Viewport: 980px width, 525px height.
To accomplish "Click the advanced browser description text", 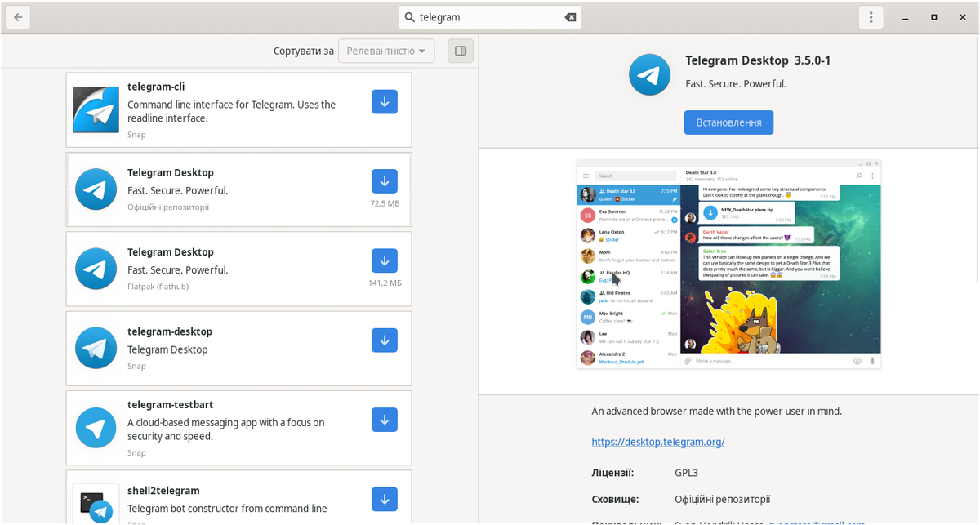I will point(716,411).
